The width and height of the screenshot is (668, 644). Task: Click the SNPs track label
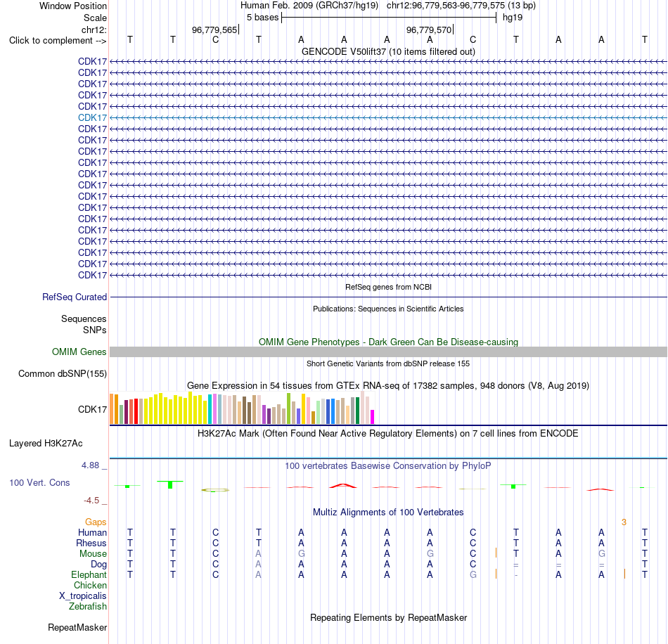pos(95,330)
